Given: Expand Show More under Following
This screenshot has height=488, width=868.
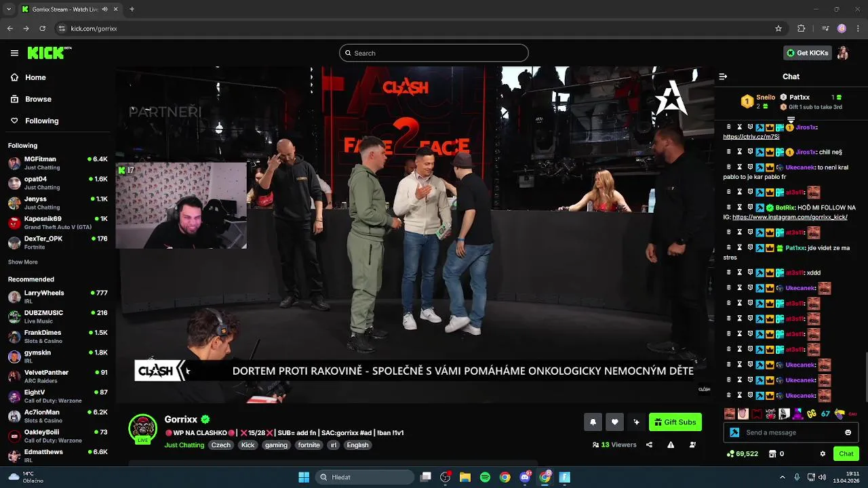Looking at the screenshot, I should (x=22, y=262).
